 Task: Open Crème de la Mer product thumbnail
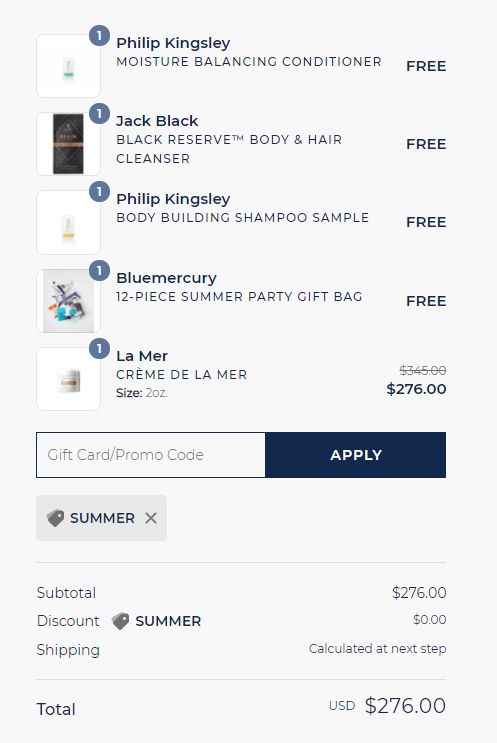[x=68, y=379]
